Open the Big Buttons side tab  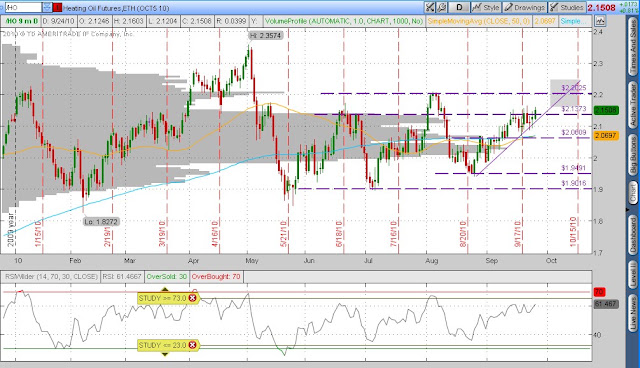click(633, 155)
